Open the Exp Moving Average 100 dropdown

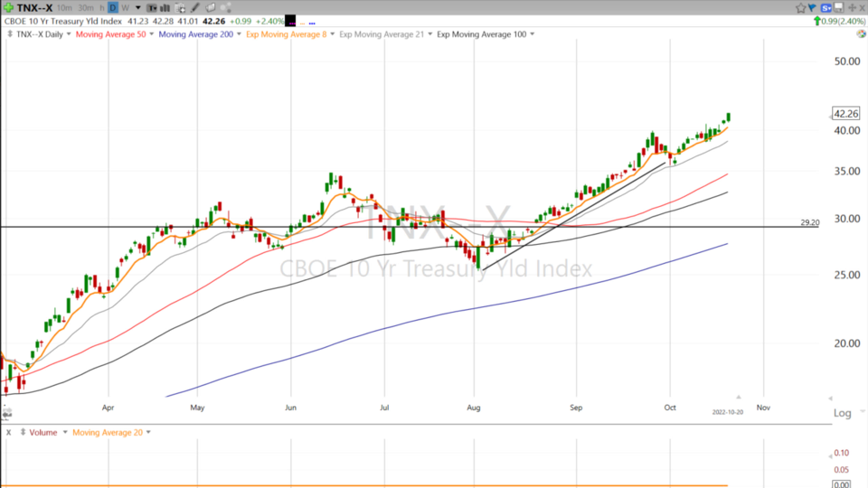pyautogui.click(x=531, y=34)
